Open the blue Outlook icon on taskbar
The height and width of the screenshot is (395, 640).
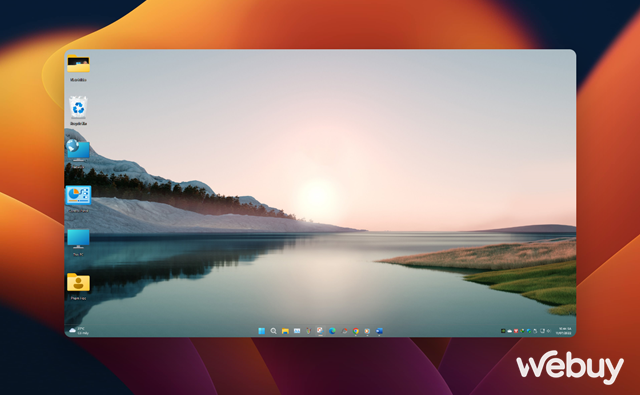point(379,331)
